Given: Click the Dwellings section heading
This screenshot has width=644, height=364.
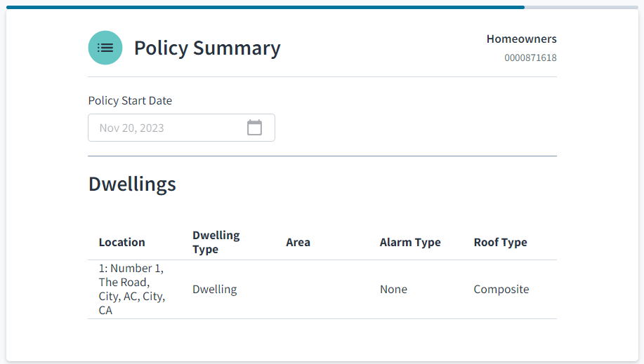Looking at the screenshot, I should pos(132,184).
